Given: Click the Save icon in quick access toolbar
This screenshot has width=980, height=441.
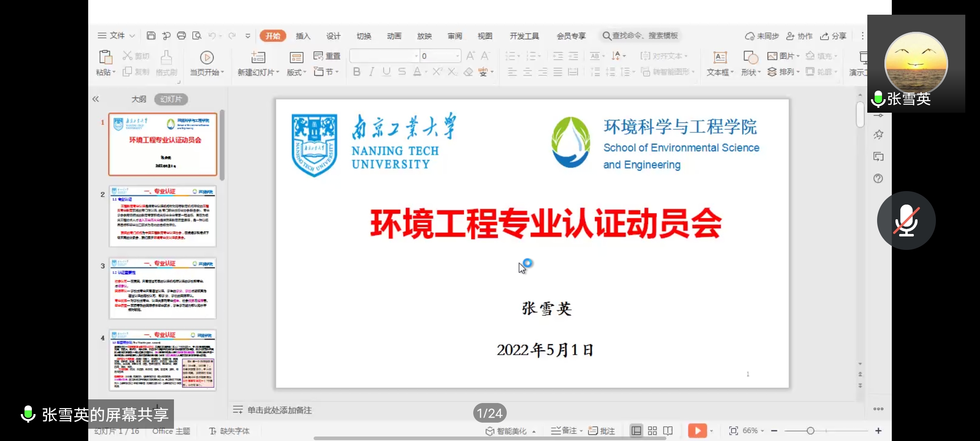Looking at the screenshot, I should [x=151, y=36].
